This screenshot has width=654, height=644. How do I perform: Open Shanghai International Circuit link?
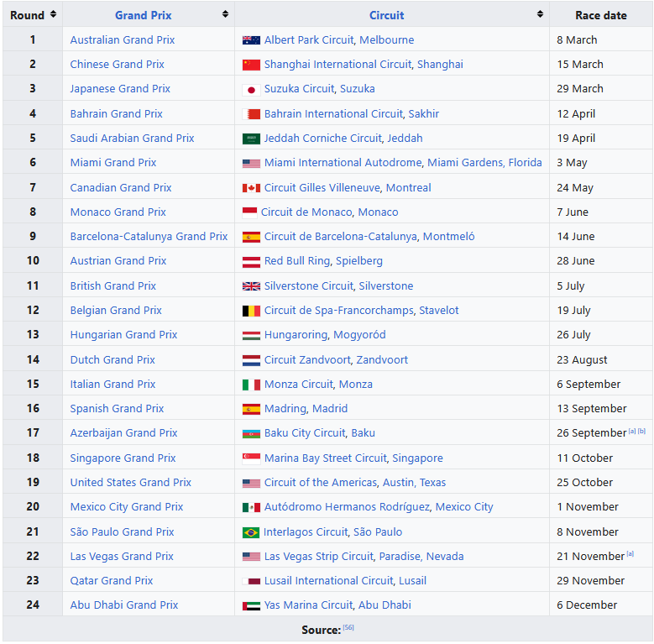pyautogui.click(x=337, y=65)
